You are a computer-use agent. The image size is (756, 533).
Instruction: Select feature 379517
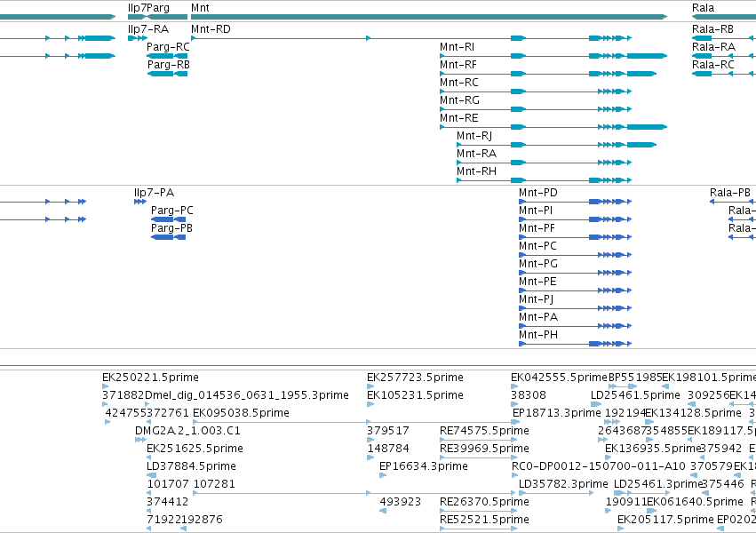coord(388,431)
